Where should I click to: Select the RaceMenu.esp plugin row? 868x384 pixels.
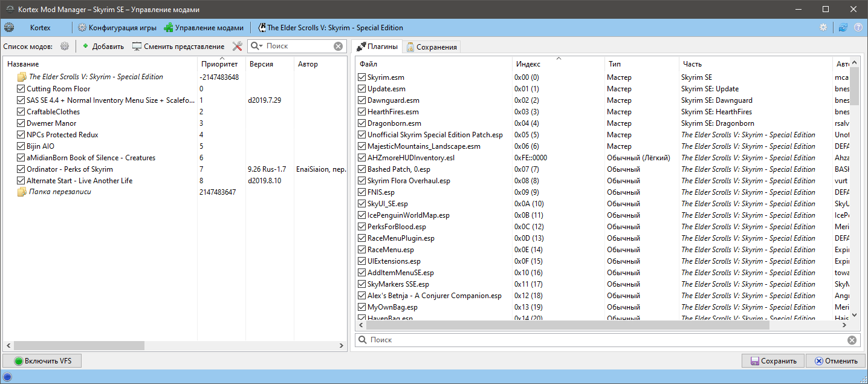coord(603,249)
